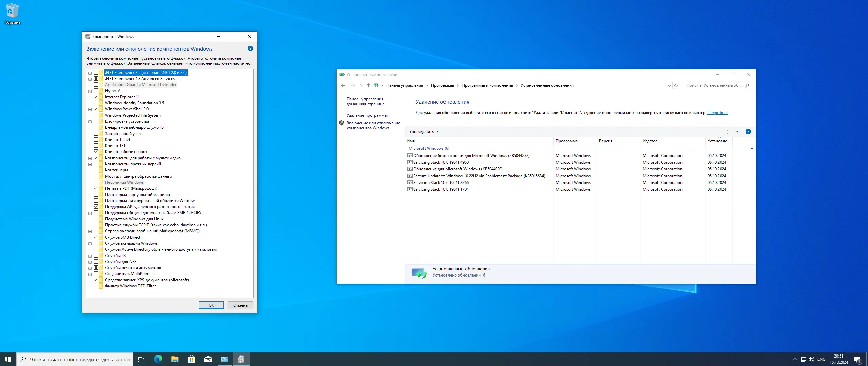Viewport: 868px width, 366px height.
Task: Enable the Hyper-V checkbox
Action: click(x=96, y=91)
